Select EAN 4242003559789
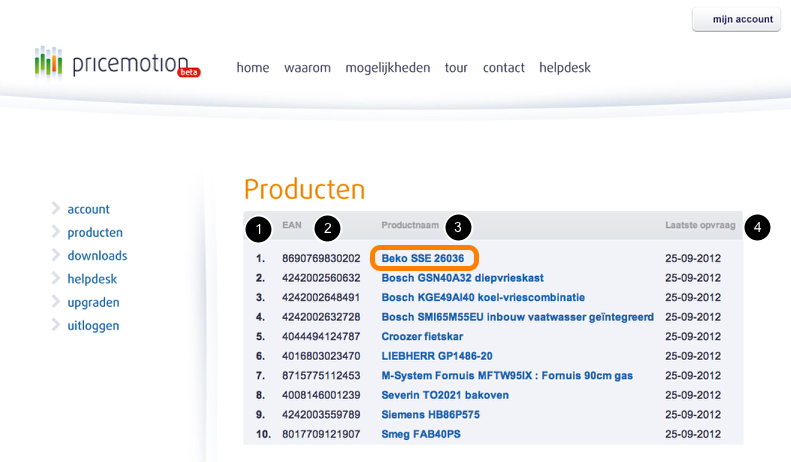Image resolution: width=791 pixels, height=462 pixels. (321, 415)
